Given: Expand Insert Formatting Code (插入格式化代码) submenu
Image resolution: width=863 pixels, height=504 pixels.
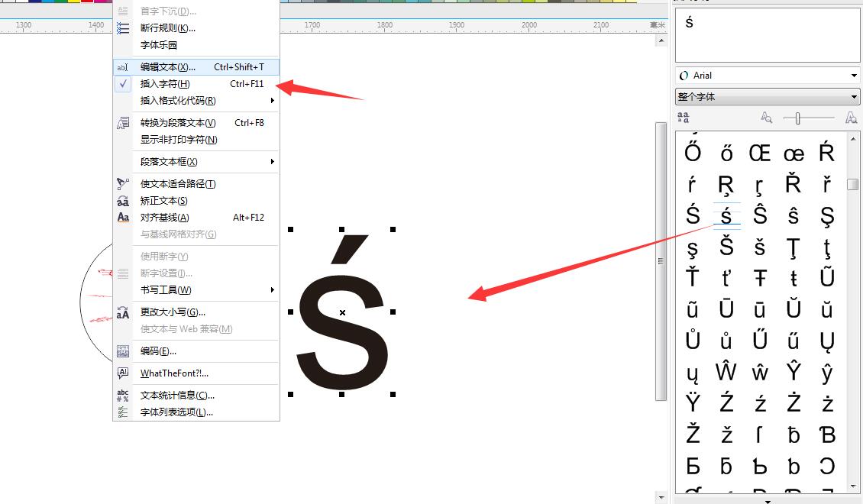Looking at the screenshot, I should point(178,101).
